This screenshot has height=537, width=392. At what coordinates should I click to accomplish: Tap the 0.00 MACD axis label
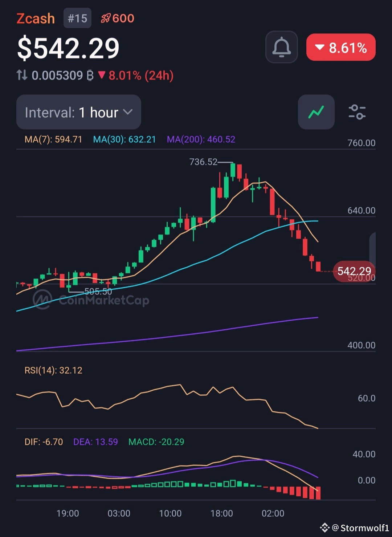click(367, 480)
